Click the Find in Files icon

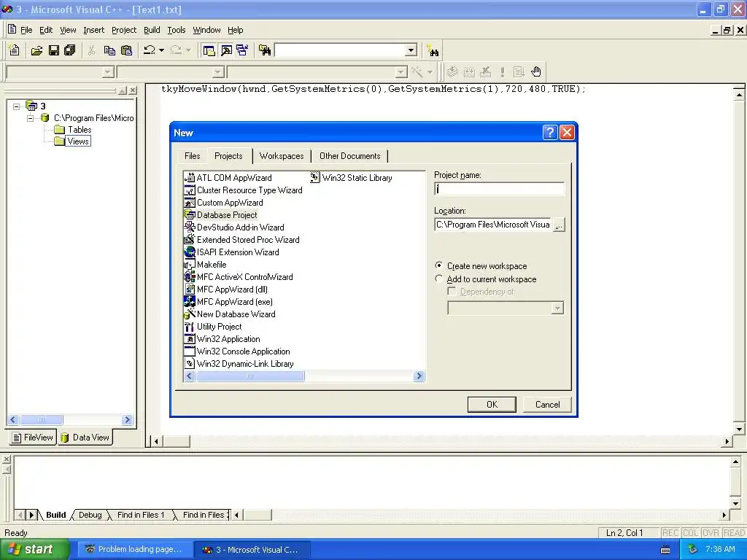pos(265,50)
